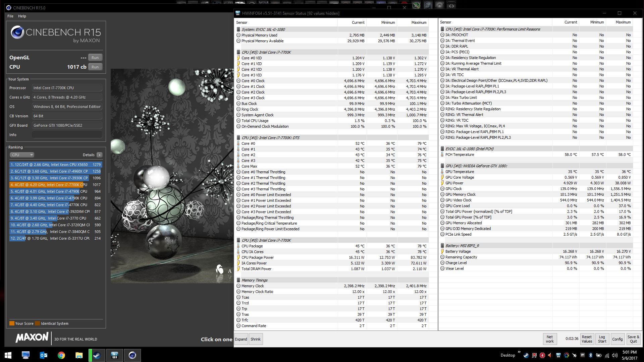
Task: Open File Explorer from the taskbar
Action: 79,355
